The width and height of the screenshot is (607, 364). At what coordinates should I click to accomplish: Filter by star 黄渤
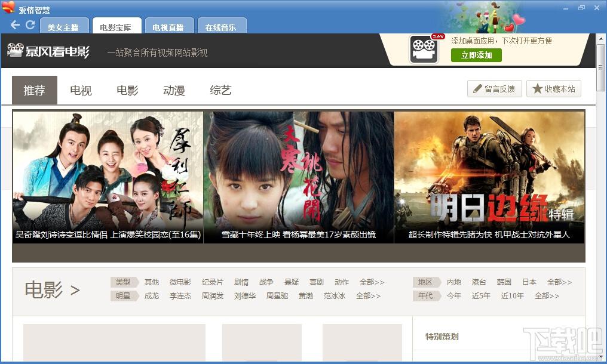coord(305,296)
